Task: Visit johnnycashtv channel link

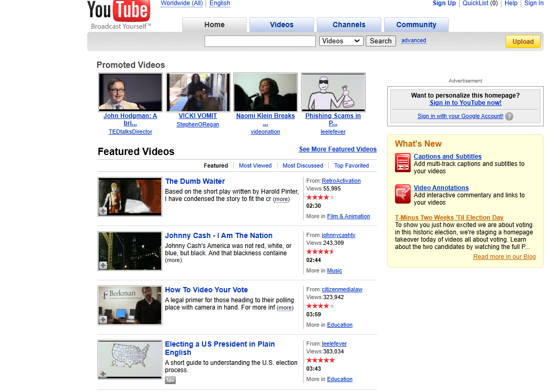Action: [x=339, y=235]
